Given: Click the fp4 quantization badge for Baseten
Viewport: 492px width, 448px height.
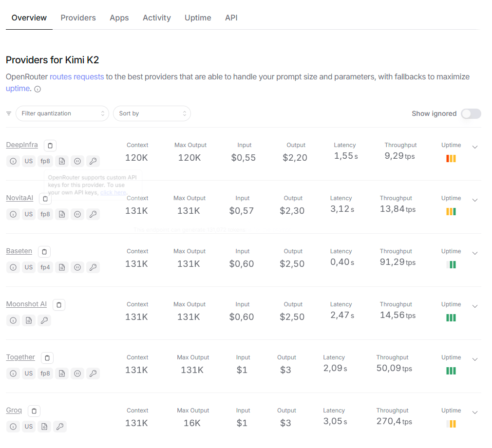Looking at the screenshot, I should (45, 267).
